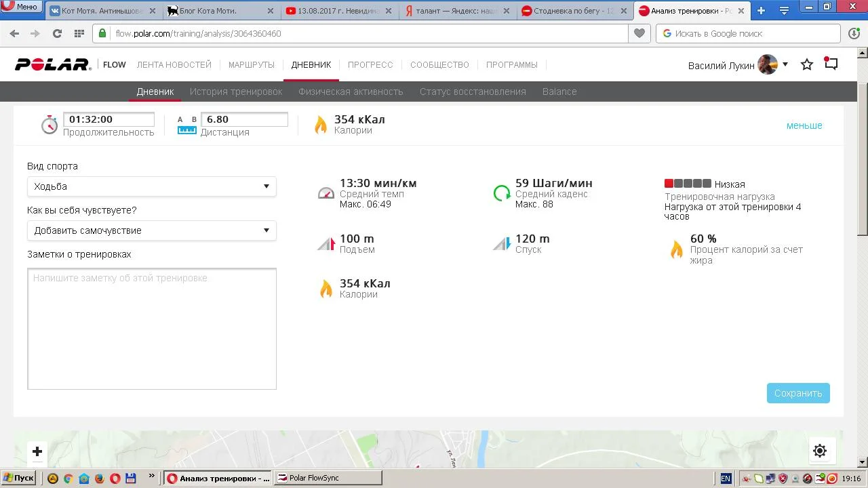This screenshot has width=868, height=488.
Task: Click the Сохранить button
Action: [x=798, y=393]
